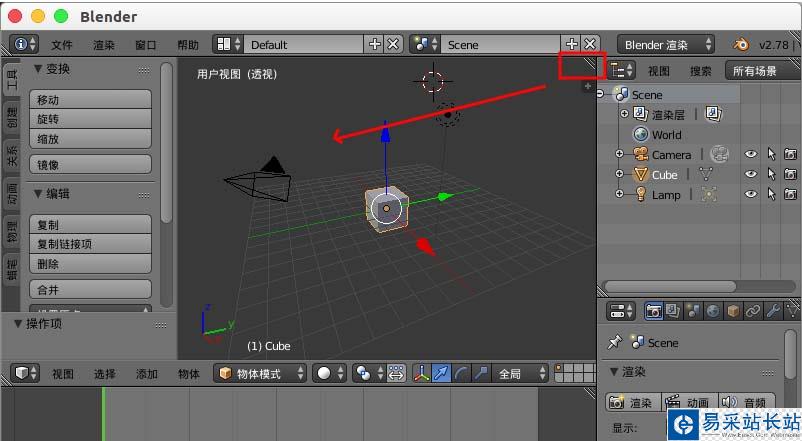Viewport: 802px width, 441px height.
Task: Expand the Lamp node in outliner
Action: (x=619, y=194)
